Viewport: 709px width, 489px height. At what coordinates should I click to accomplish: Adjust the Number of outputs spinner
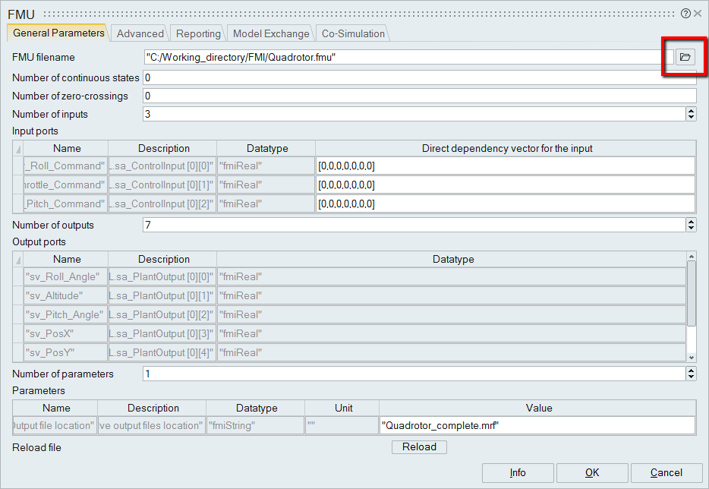coord(691,225)
